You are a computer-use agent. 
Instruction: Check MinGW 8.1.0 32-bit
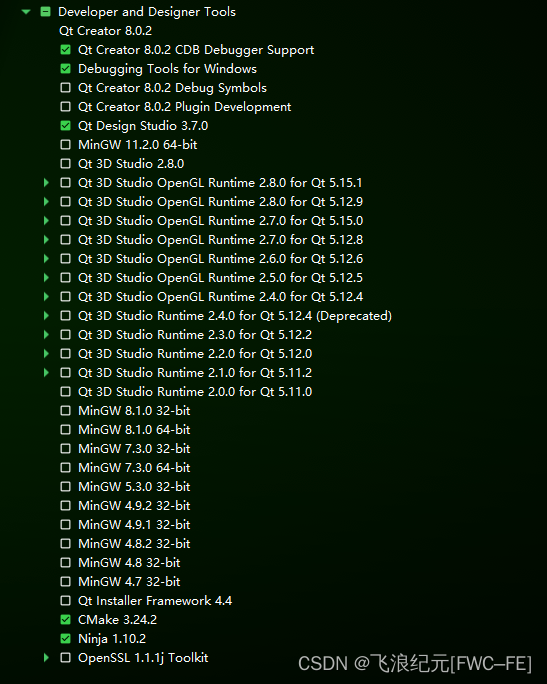(x=65, y=410)
